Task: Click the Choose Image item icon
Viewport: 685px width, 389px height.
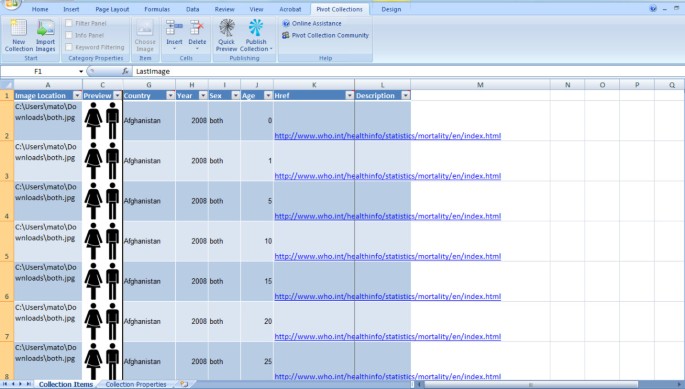Action: point(145,36)
